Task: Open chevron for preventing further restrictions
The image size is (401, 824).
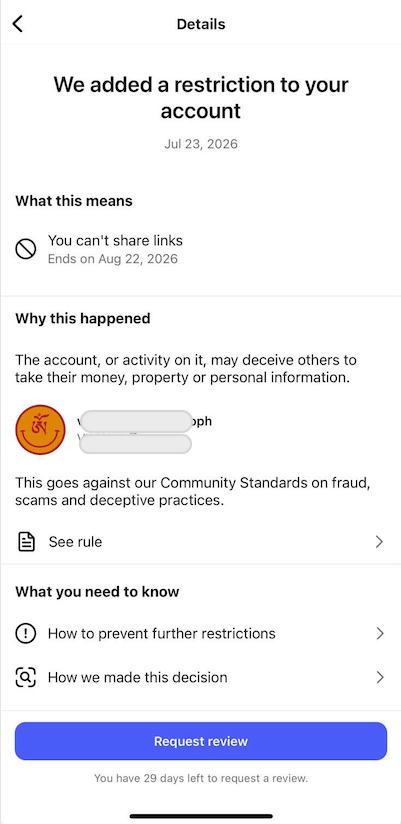Action: [x=379, y=634]
